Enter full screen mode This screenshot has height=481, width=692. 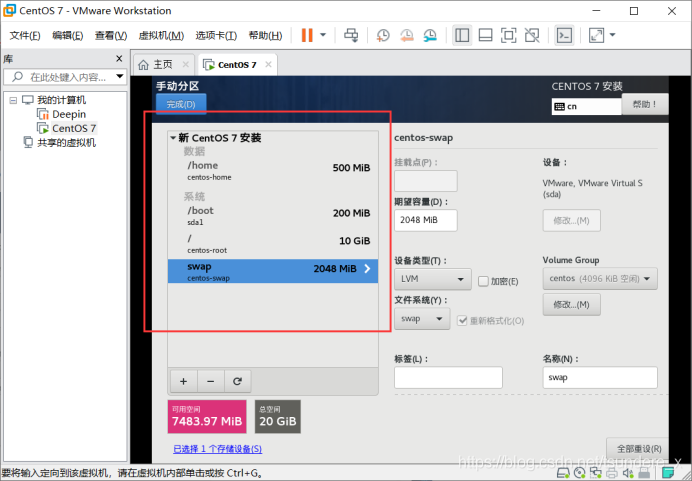point(508,35)
